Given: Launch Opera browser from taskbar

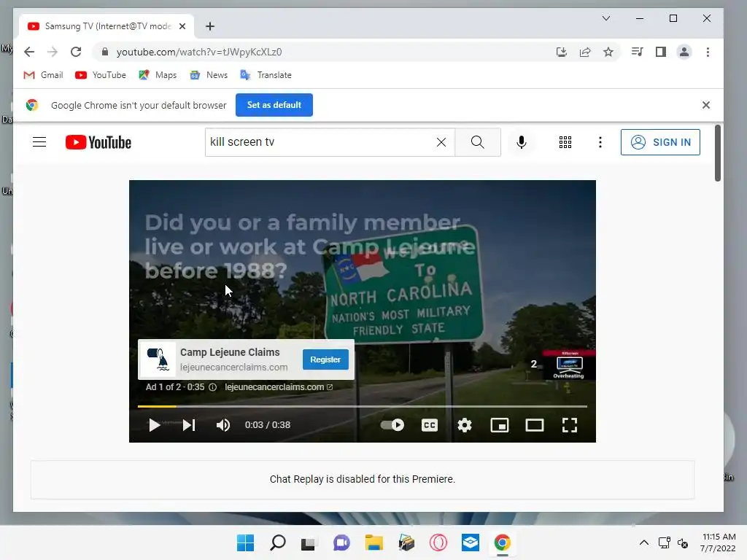Looking at the screenshot, I should point(438,542).
